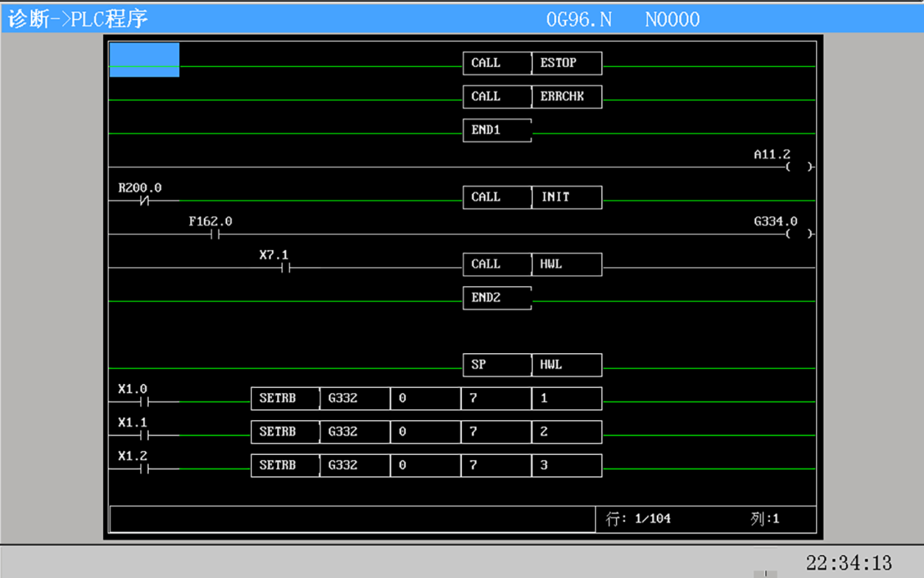Screen dimensions: 924x578
Task: Click the SP instruction box
Action: (x=497, y=365)
